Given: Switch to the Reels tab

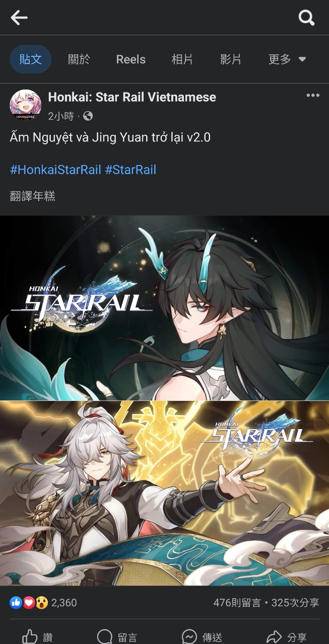Looking at the screenshot, I should pos(131,59).
